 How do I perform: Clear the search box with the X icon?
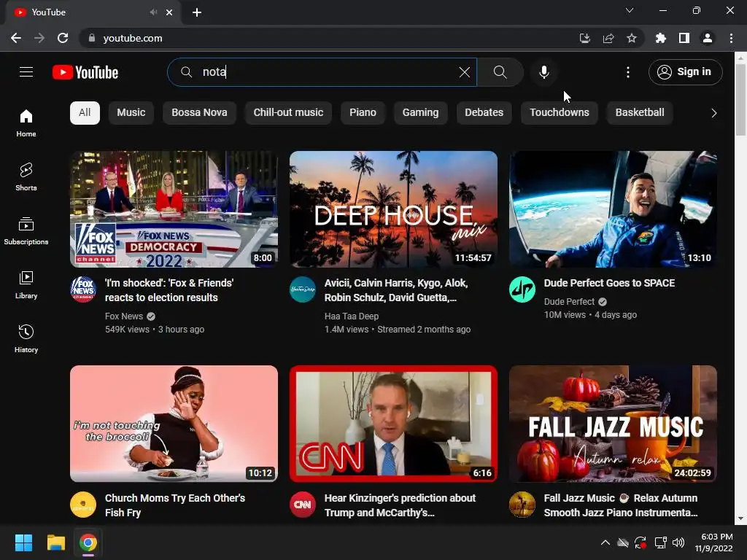(465, 72)
